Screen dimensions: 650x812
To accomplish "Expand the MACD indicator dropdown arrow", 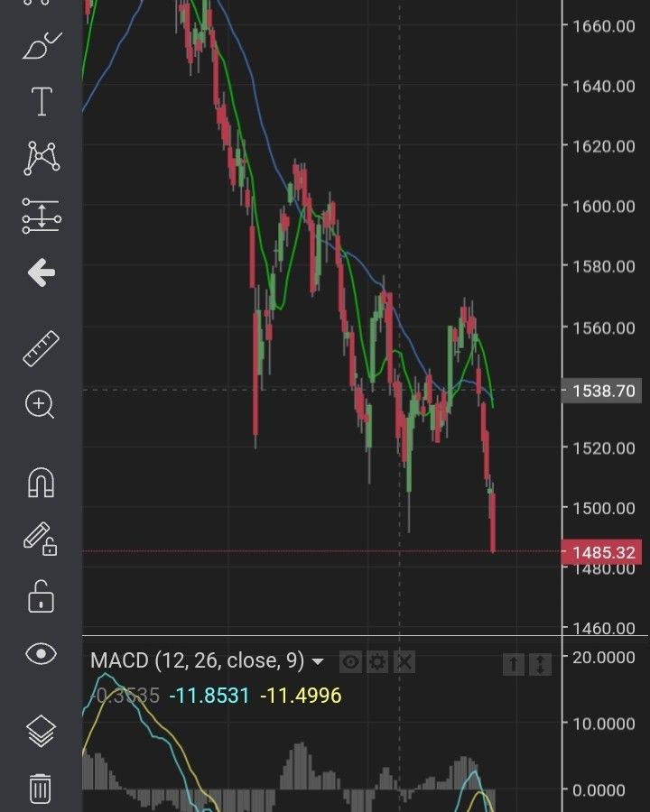I will coord(318,662).
